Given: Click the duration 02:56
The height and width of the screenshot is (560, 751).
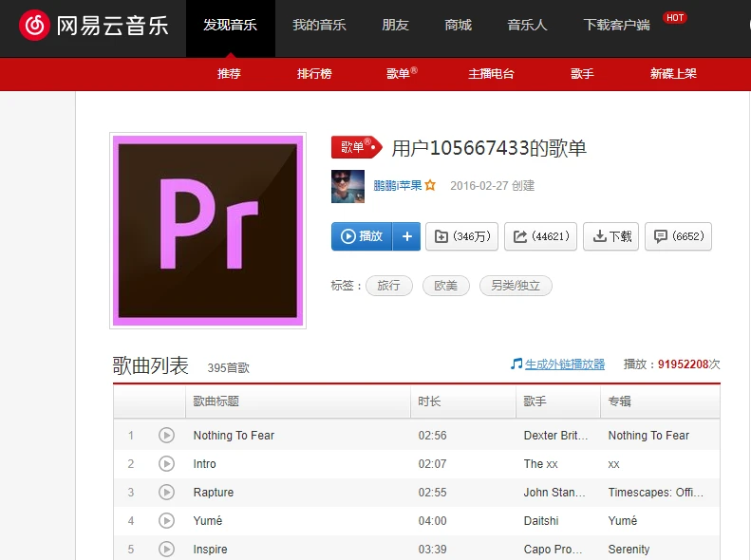Looking at the screenshot, I should coord(433,435).
